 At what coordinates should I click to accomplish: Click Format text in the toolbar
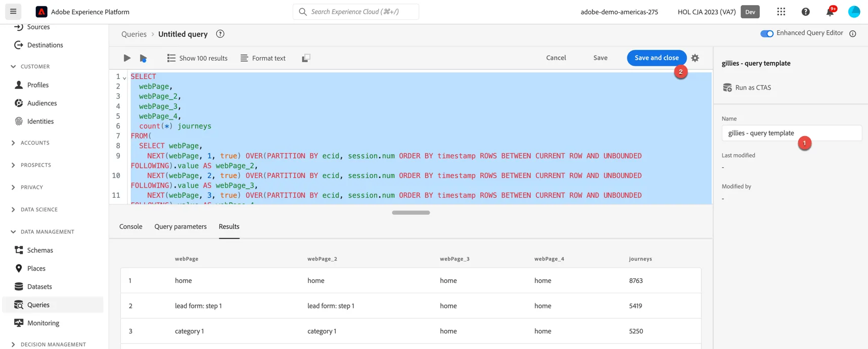pos(263,58)
